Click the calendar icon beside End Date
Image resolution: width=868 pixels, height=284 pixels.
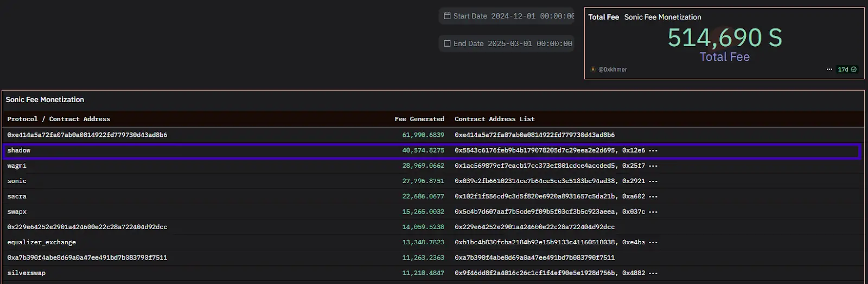447,43
